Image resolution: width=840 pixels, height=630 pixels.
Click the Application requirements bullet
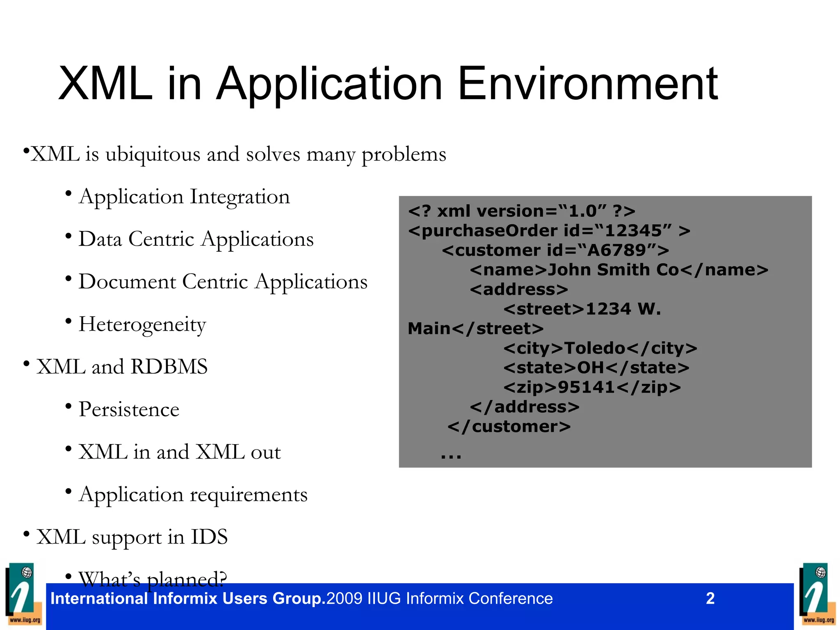click(193, 495)
